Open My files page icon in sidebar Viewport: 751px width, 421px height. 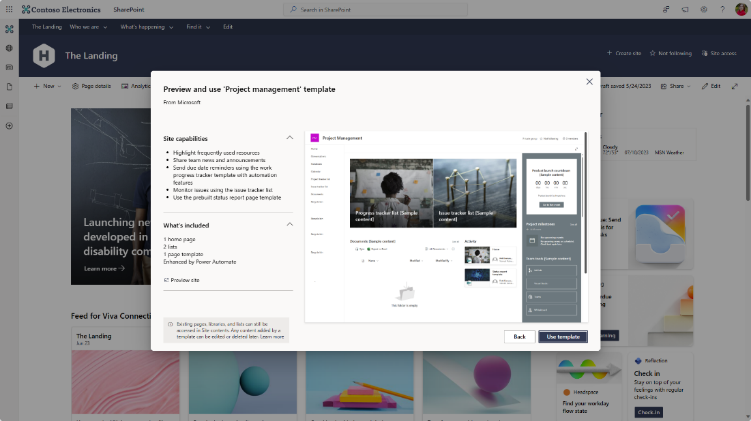(x=9, y=87)
